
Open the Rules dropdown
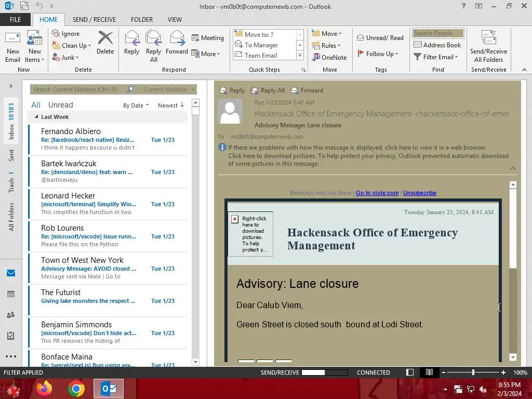coord(326,46)
